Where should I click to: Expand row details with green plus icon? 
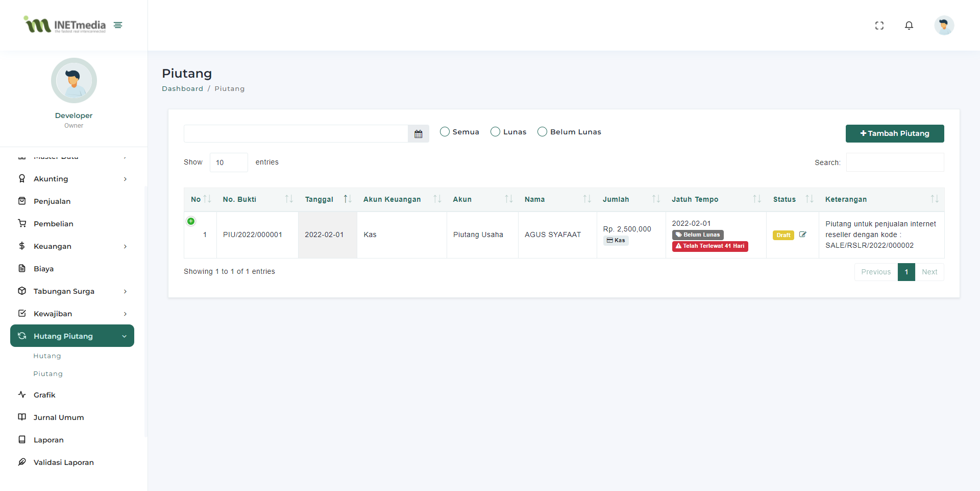point(191,221)
